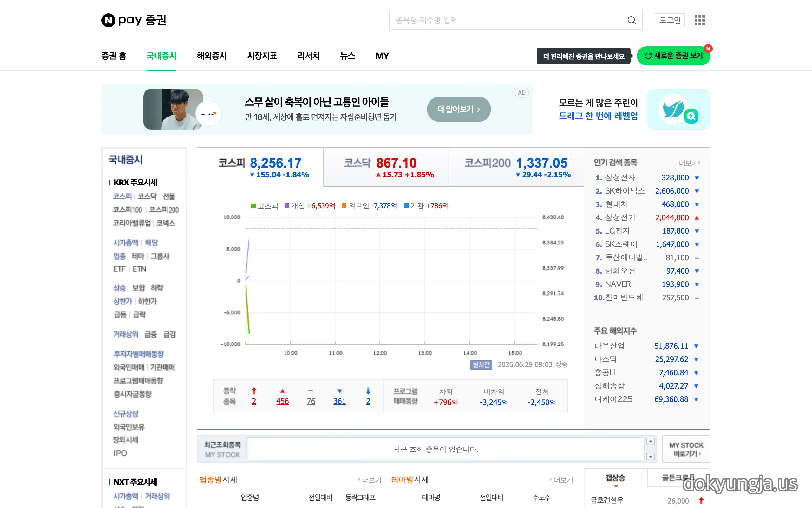Click 니케이225 overseas index
Viewport: 812px width, 508px height.
(613, 399)
